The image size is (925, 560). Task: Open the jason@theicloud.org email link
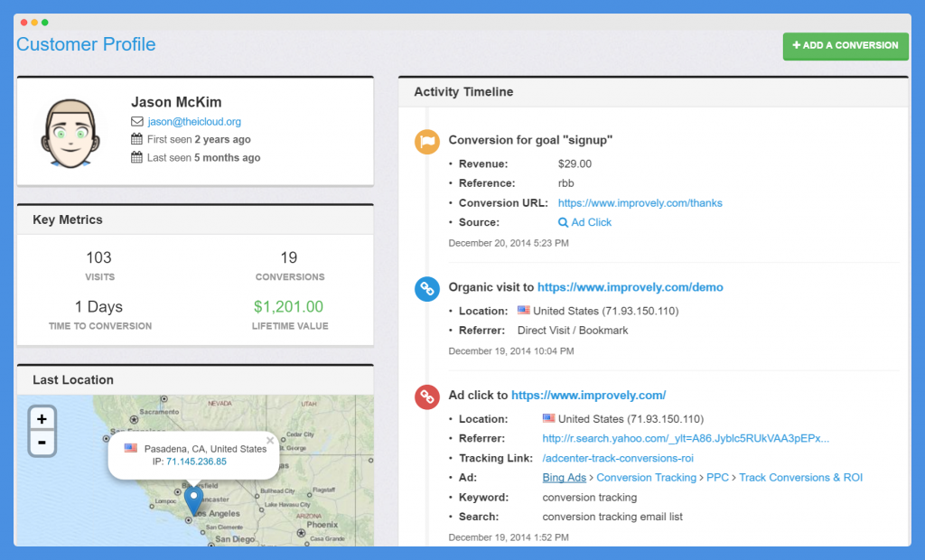coord(194,122)
